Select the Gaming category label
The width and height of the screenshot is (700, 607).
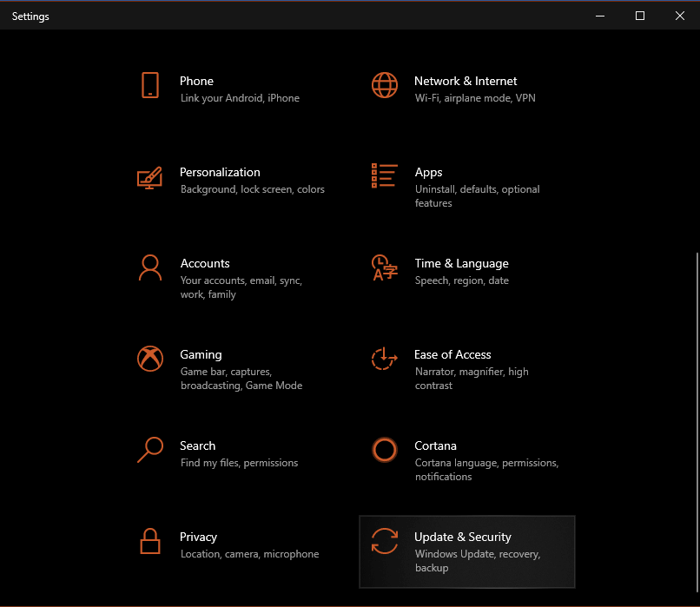(201, 354)
